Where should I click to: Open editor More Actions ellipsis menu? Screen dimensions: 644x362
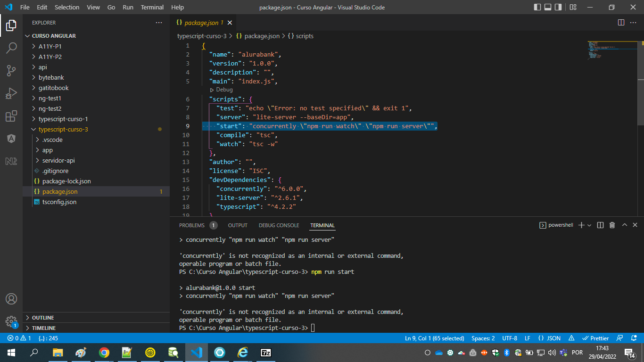click(634, 23)
